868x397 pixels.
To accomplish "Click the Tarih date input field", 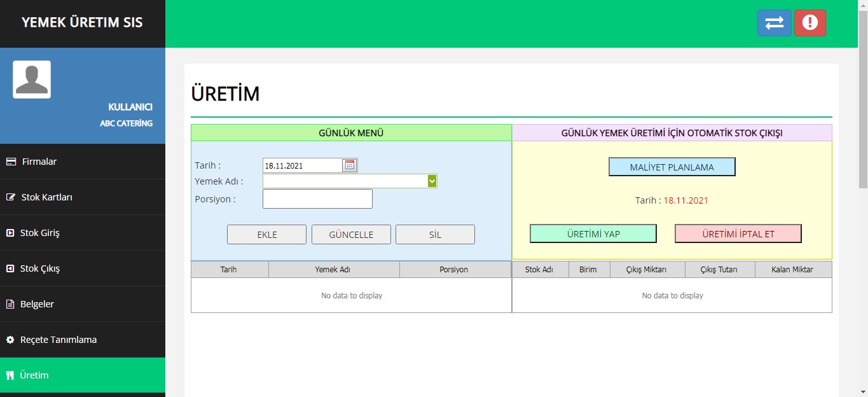I will tap(302, 165).
